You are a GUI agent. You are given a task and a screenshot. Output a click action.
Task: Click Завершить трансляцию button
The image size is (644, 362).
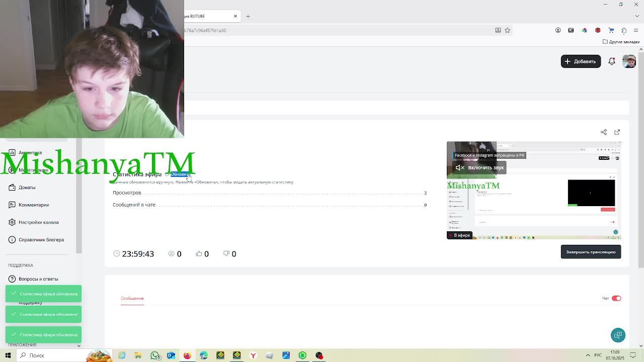point(591,252)
